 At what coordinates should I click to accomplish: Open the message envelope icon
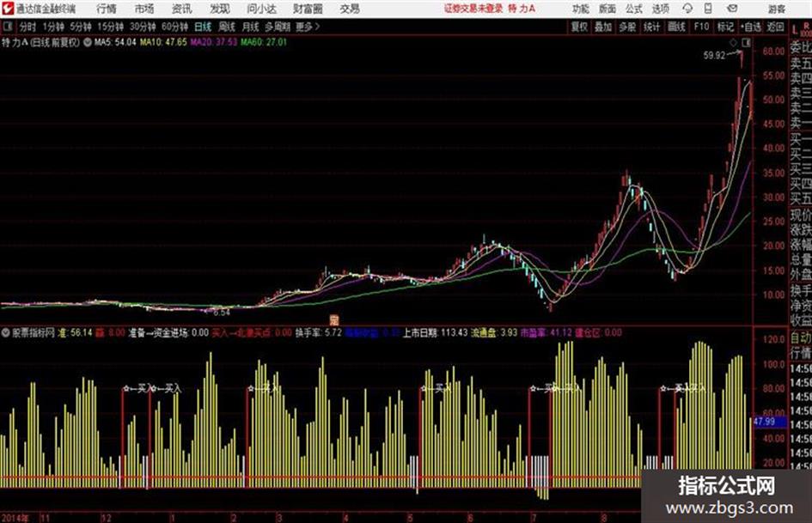click(x=732, y=9)
